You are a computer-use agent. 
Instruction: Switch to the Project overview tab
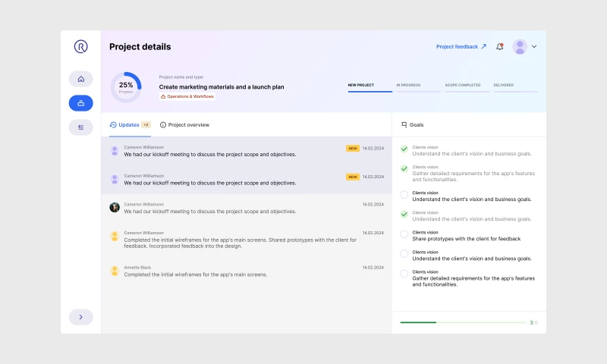pyautogui.click(x=184, y=124)
